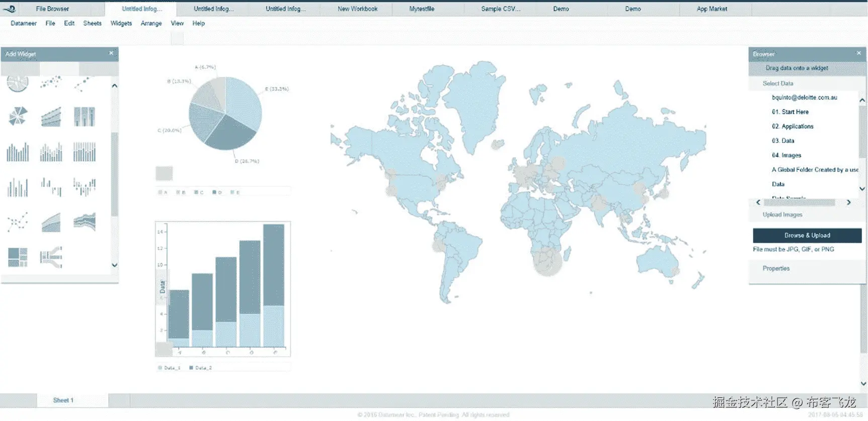Click the Browser horizontal scrollbar thumb
This screenshot has width=868, height=421.
799,202
